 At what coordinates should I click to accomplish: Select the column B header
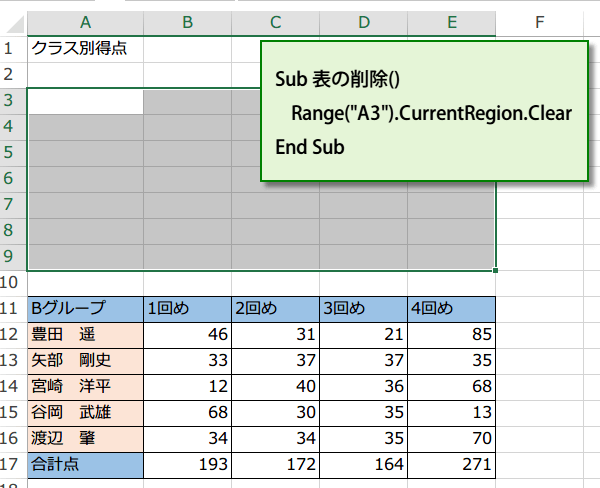[x=187, y=22]
